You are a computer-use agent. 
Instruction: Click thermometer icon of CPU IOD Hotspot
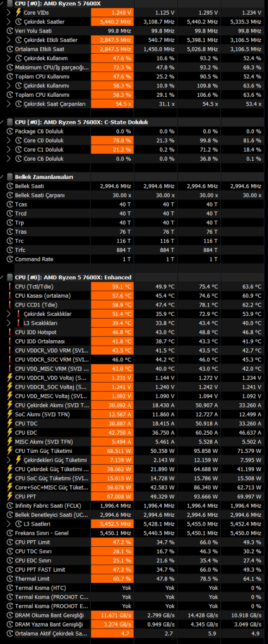(10, 332)
